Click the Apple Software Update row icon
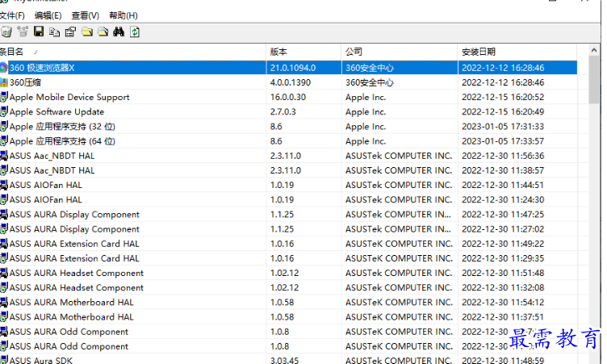This screenshot has width=607, height=364. point(3,112)
